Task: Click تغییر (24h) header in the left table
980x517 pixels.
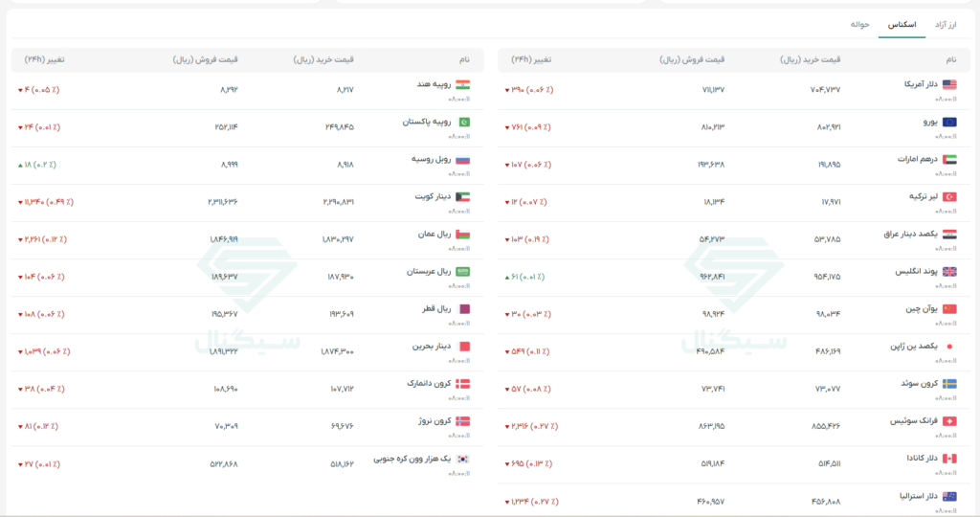Action: click(x=44, y=59)
